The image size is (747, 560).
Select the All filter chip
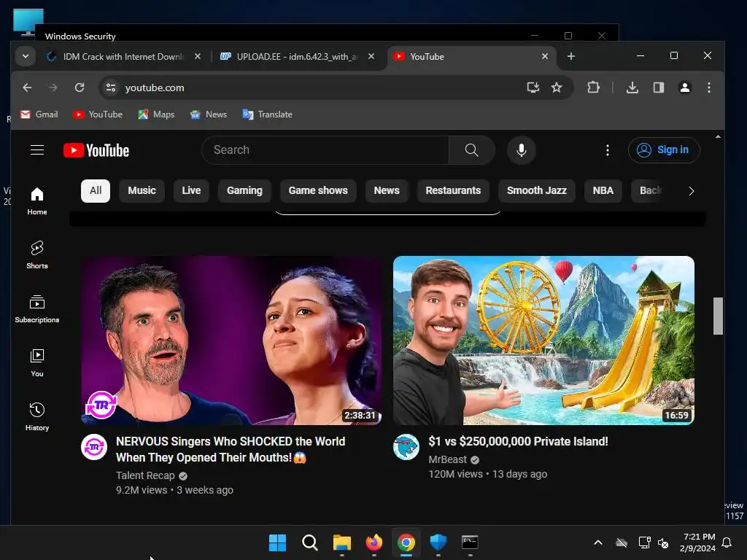[x=96, y=190]
